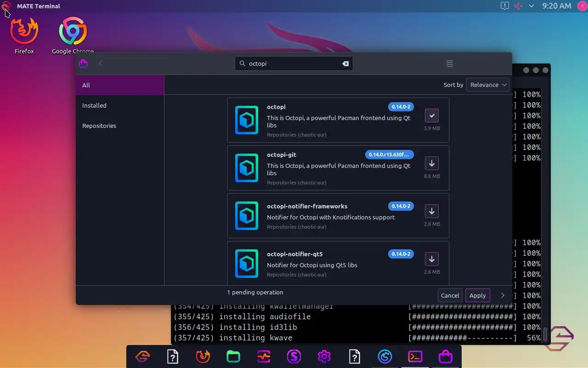Click the kwave 56% progress bar in the terminal
The width and height of the screenshot is (588, 368).
[463, 338]
